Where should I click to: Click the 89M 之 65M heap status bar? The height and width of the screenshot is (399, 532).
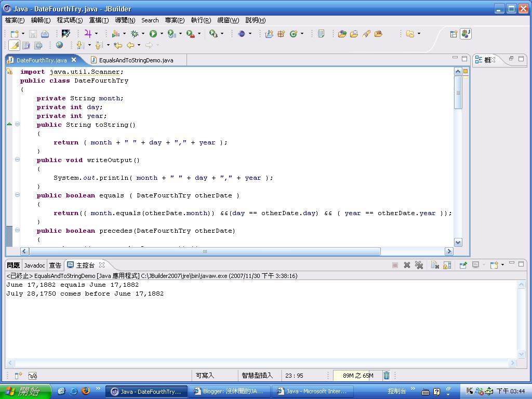click(x=357, y=375)
